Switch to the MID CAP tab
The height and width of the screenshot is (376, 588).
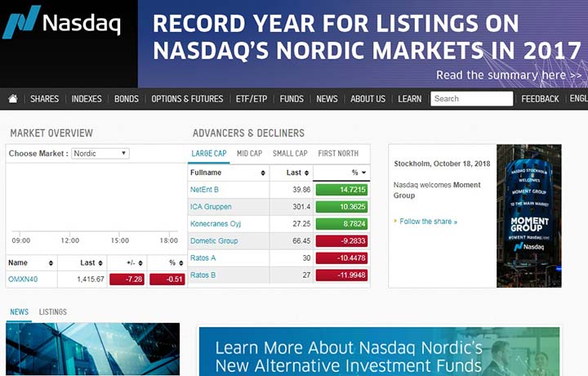[249, 154]
